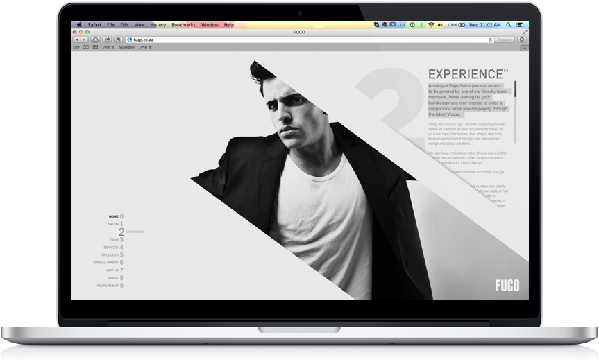Viewport: 599px width, 364px height.
Task: Open Notification Center list icon
Action: click(519, 25)
